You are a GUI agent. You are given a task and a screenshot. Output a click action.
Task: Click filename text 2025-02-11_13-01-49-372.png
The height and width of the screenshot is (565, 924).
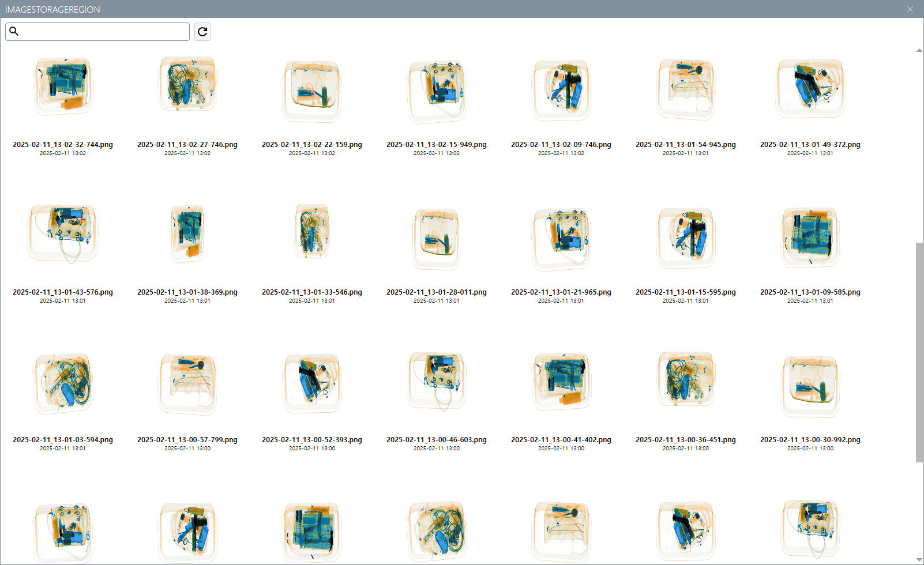point(810,145)
